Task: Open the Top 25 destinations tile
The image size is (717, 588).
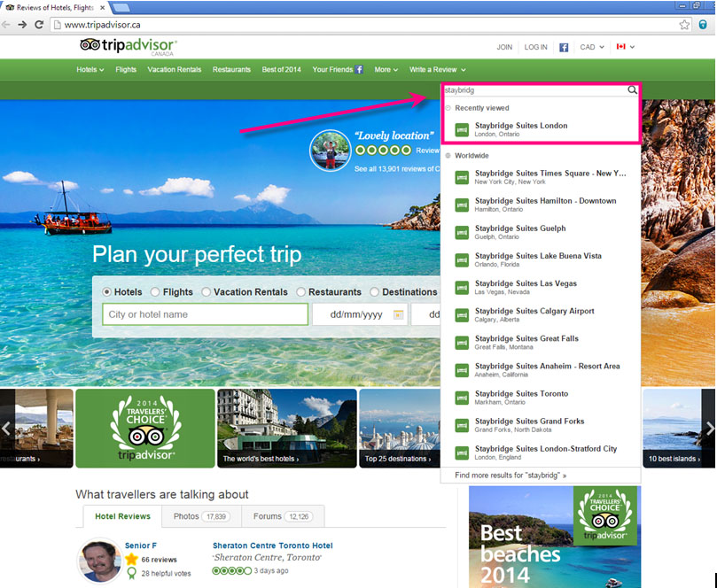Action: (400, 428)
